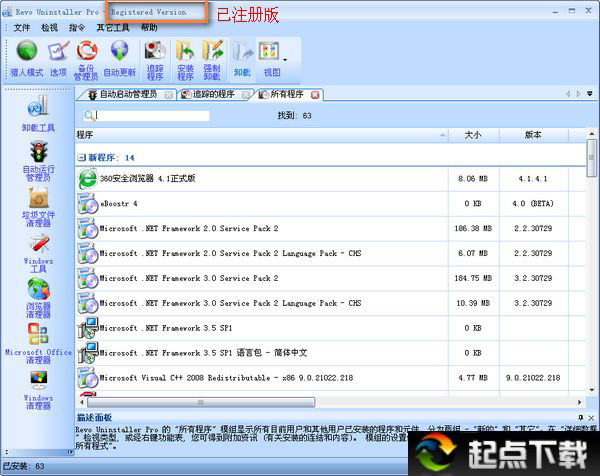Select Microsoft .NET Framework 3.5 SP1 row

pos(331,328)
